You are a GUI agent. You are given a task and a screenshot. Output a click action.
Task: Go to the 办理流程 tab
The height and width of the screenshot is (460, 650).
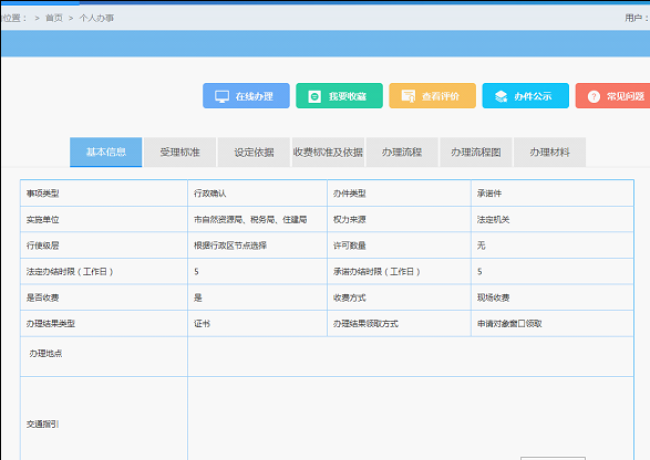tap(401, 153)
